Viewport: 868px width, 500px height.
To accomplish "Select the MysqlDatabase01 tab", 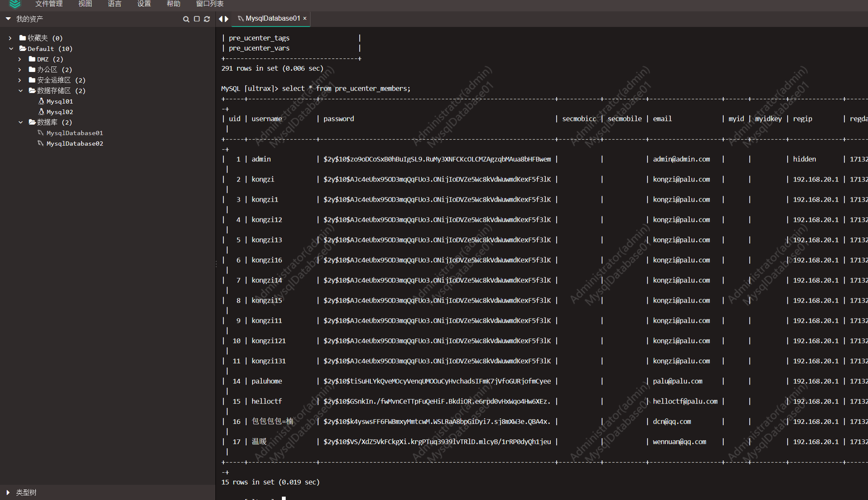I will point(271,19).
